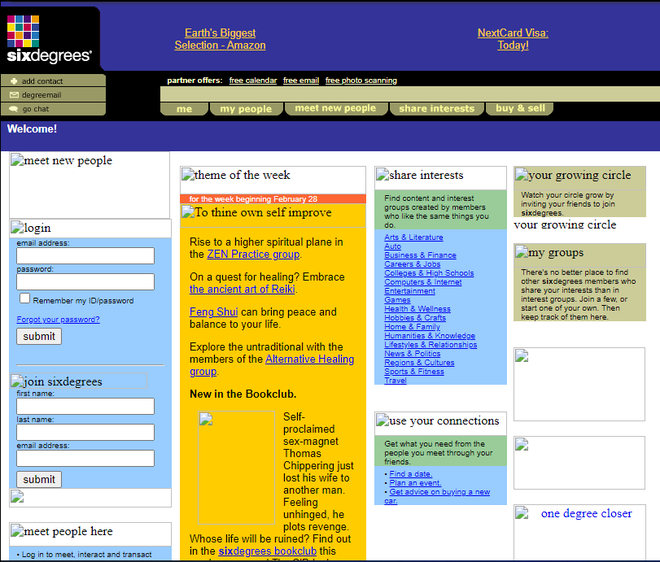Open the ZEN Practice group link
Viewport: 660px width, 562px height.
point(253,254)
